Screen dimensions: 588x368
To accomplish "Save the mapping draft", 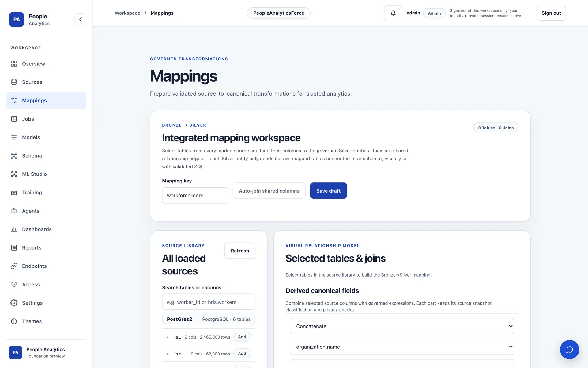I will point(328,191).
